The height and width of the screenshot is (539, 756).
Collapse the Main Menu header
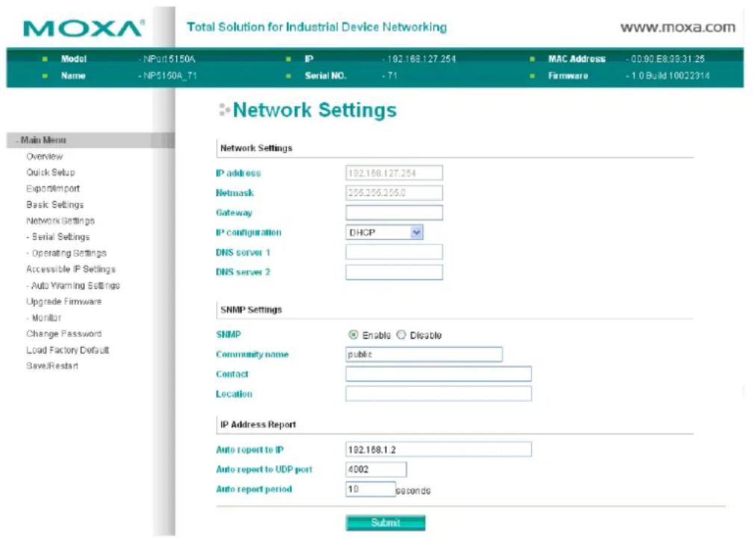coord(90,140)
